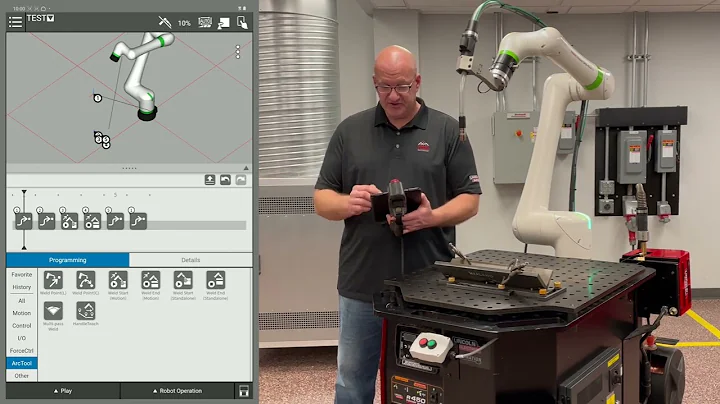The image size is (720, 404).
Task: Open the Favorite instruction category
Action: [x=22, y=275]
